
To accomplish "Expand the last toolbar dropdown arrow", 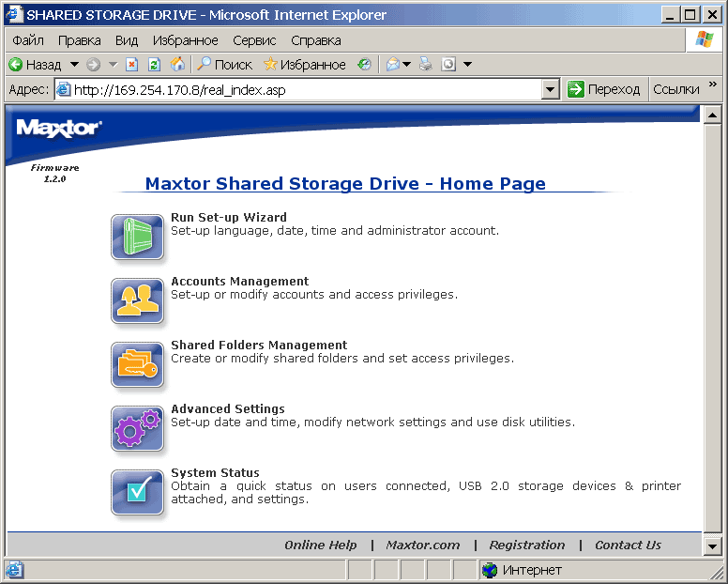I will click(x=468, y=65).
